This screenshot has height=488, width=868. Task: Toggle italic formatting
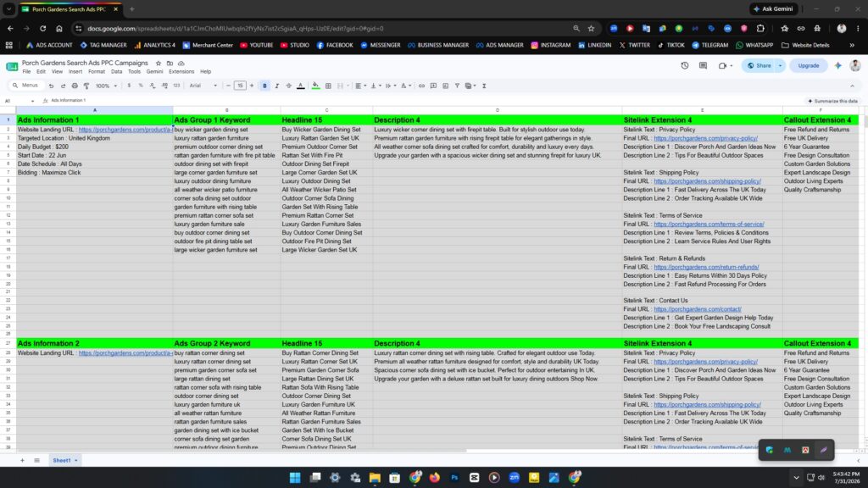(277, 86)
